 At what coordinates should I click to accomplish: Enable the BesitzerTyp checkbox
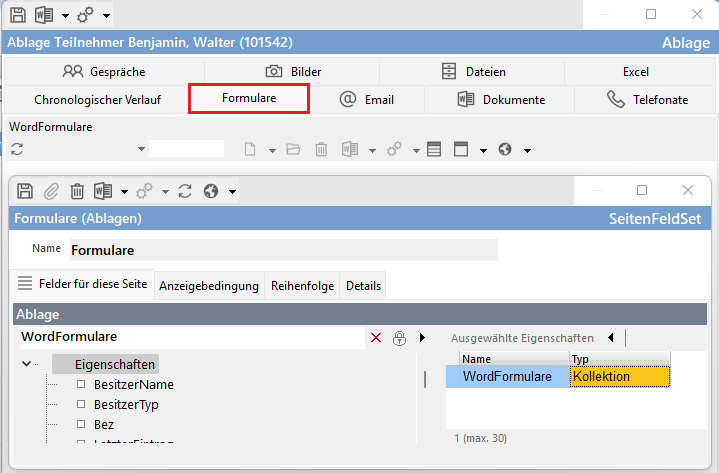coord(82,405)
